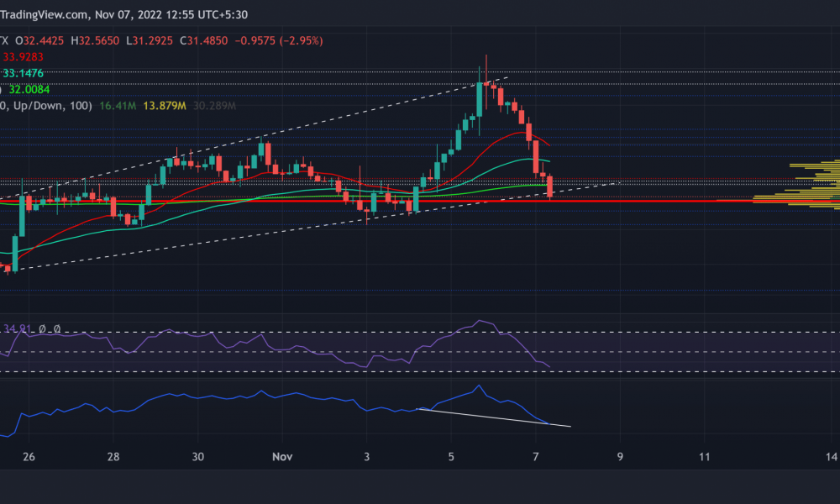Viewport: 840px width, 504px height.
Task: Click the date axis label 3
Action: tap(367, 457)
